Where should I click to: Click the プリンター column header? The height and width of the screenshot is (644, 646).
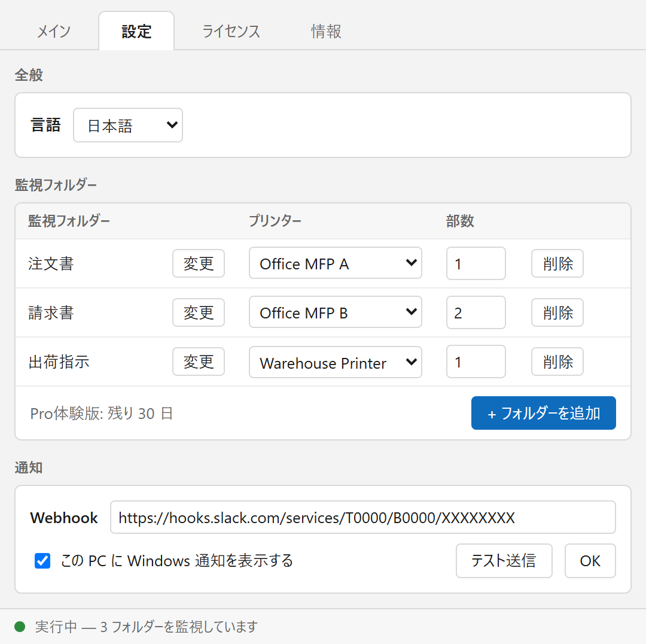[275, 221]
